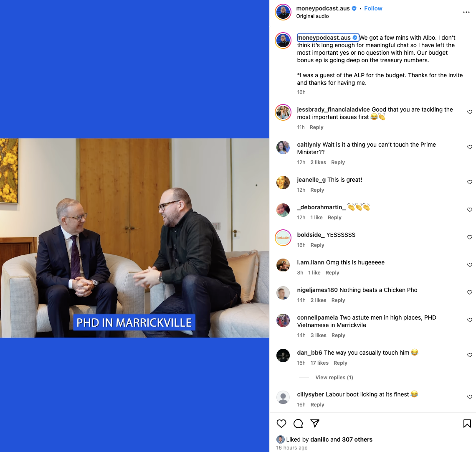The image size is (476, 452).
Task: Like the post with the heart icon
Action: click(x=281, y=424)
